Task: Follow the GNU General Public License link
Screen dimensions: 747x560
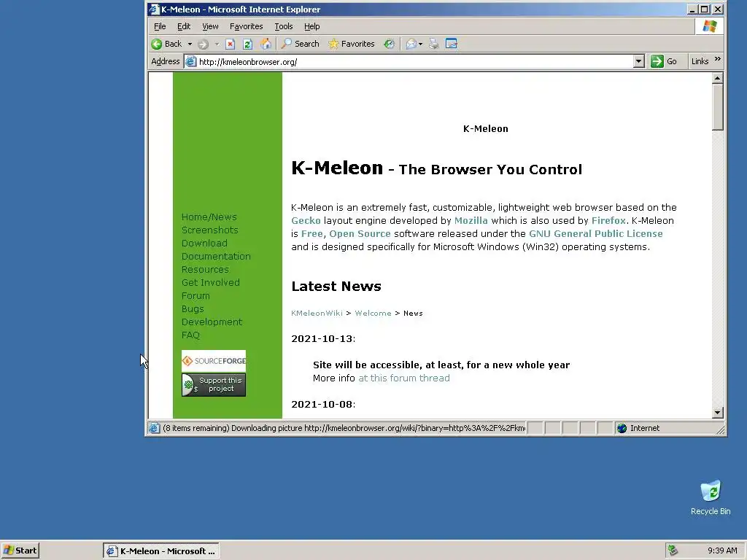Action: point(595,234)
